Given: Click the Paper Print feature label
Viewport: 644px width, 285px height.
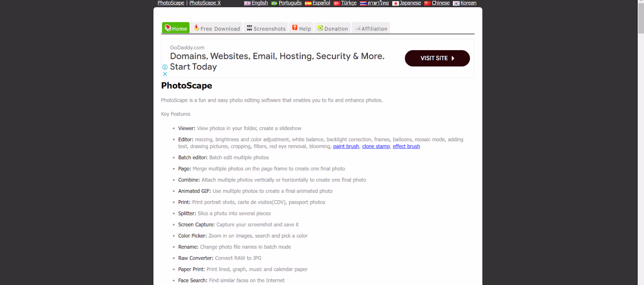Looking at the screenshot, I should (x=192, y=270).
